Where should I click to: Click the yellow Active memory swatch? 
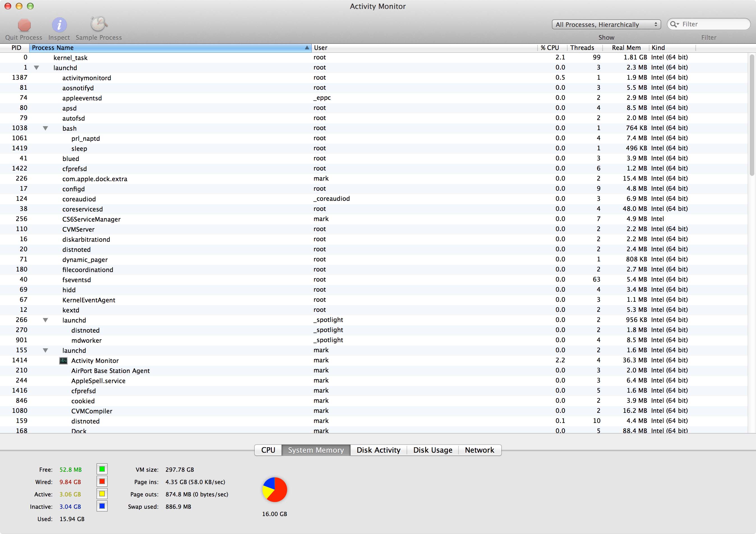point(102,494)
